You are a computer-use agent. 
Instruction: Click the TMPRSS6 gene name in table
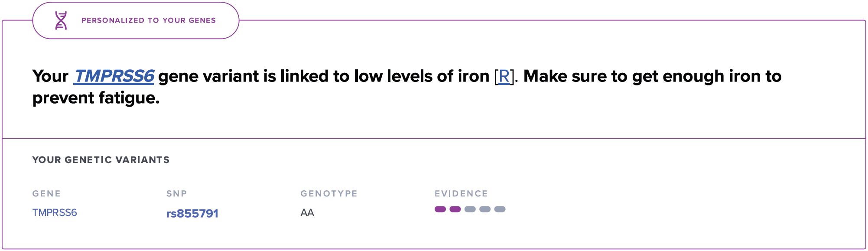(x=55, y=212)
